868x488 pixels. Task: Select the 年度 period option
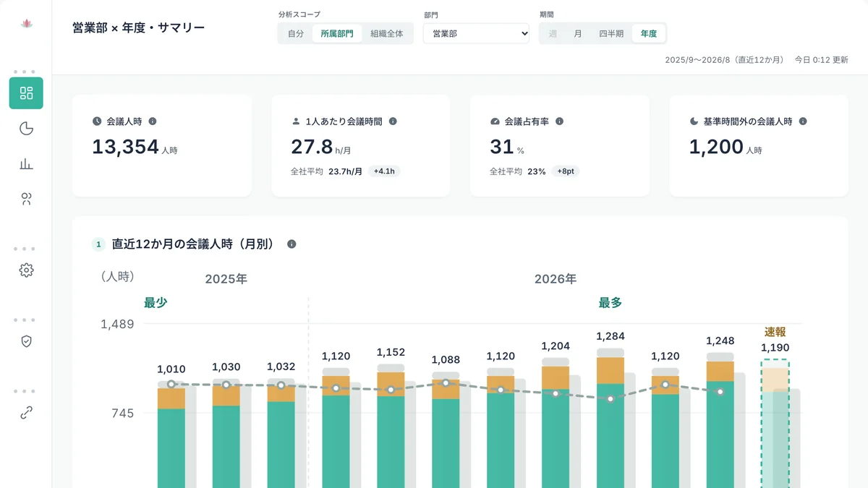649,33
